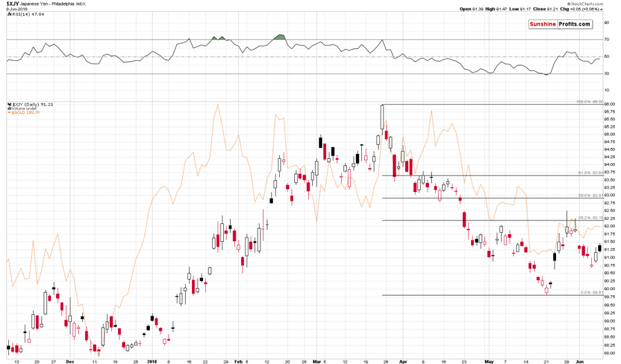Click the black Profits.com logo badge
The image size is (621, 364).
pyautogui.click(x=574, y=24)
